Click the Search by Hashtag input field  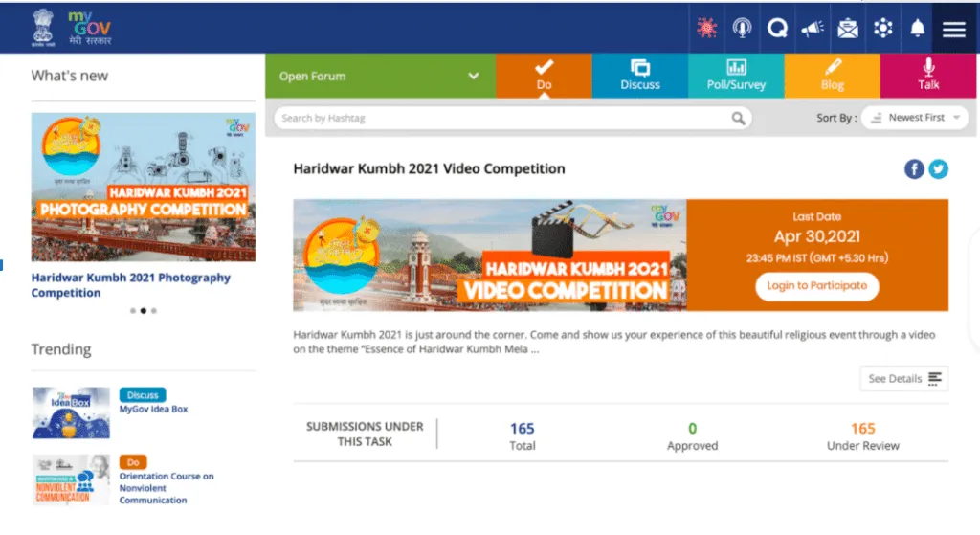502,119
